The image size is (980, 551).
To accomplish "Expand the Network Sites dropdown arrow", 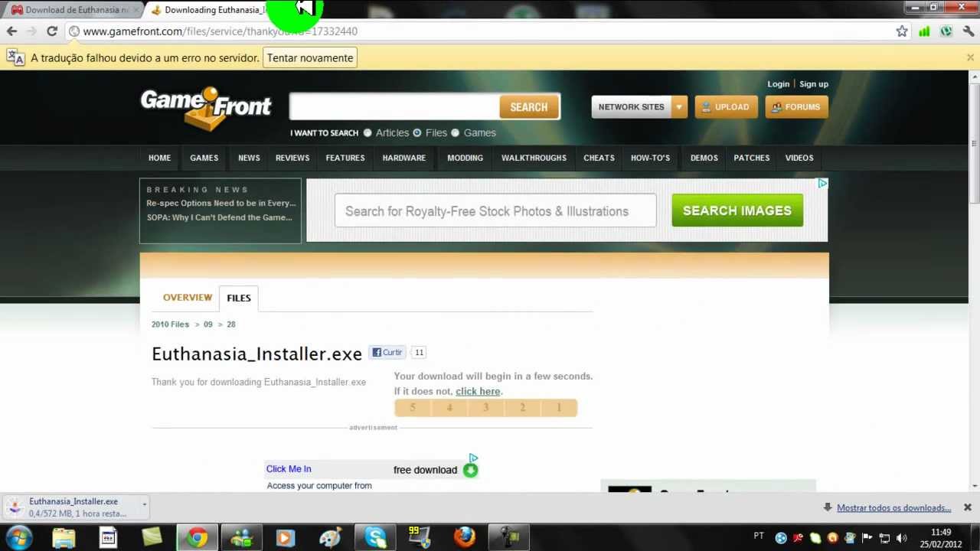I will coord(679,107).
